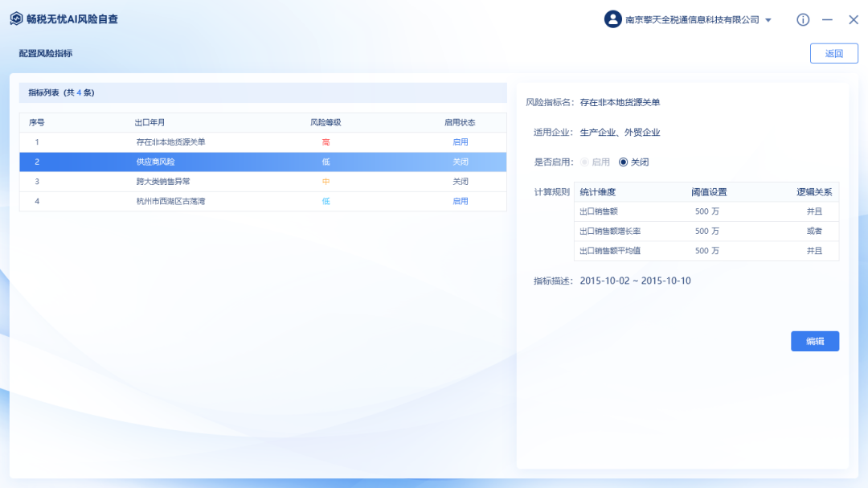Click the 畅税无忧 app logo icon

(16, 18)
